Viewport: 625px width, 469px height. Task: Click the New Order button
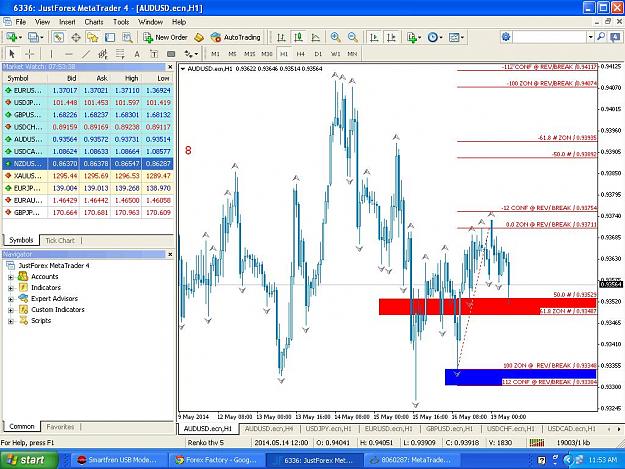(165, 37)
